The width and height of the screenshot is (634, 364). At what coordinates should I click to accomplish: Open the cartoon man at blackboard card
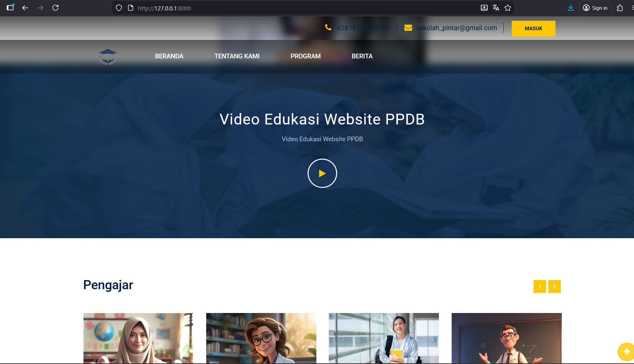click(x=506, y=338)
